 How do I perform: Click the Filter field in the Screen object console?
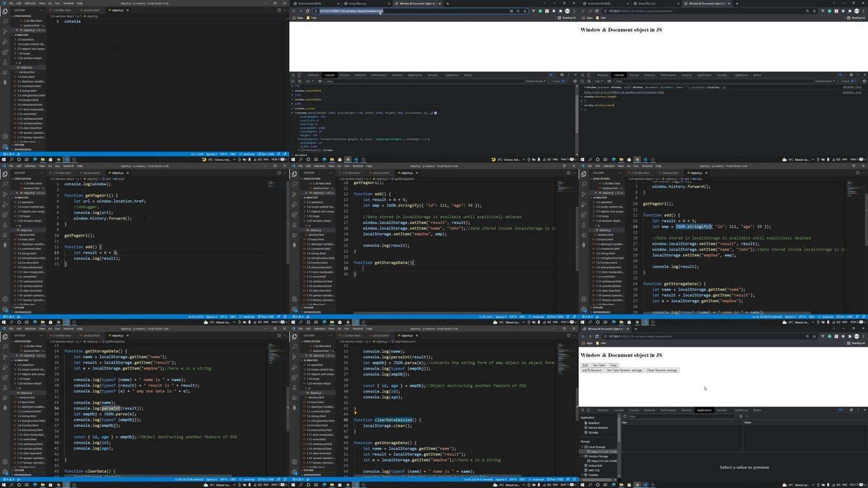[424, 81]
